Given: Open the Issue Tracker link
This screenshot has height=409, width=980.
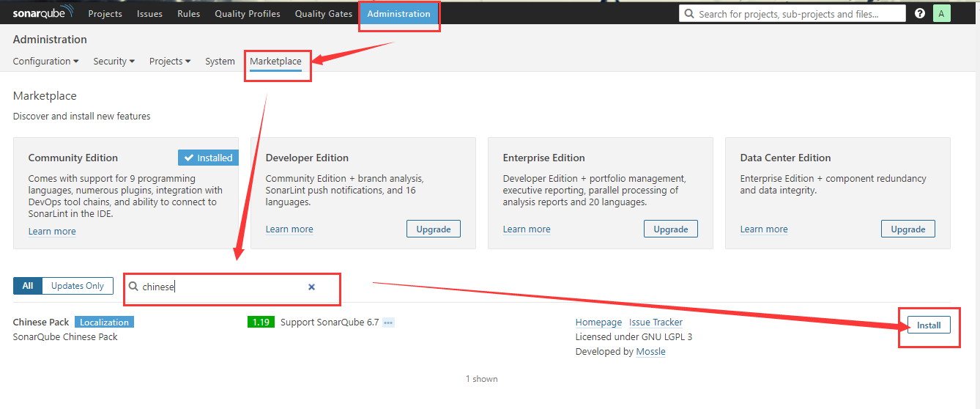Looking at the screenshot, I should [656, 323].
